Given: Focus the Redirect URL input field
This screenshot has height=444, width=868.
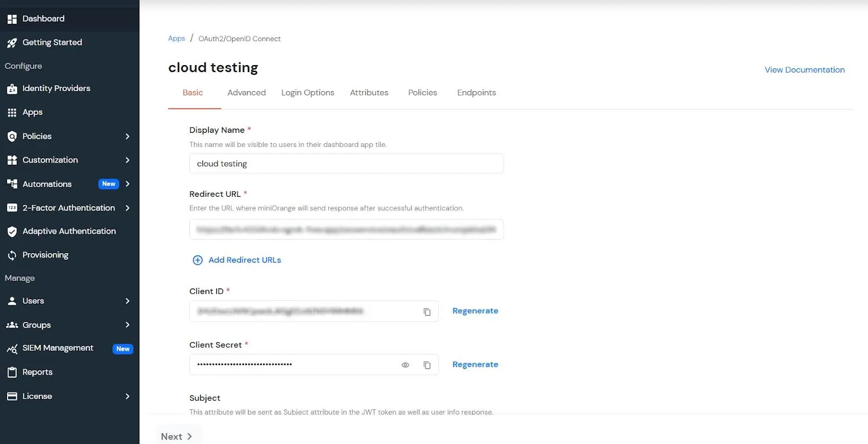Looking at the screenshot, I should coord(346,229).
